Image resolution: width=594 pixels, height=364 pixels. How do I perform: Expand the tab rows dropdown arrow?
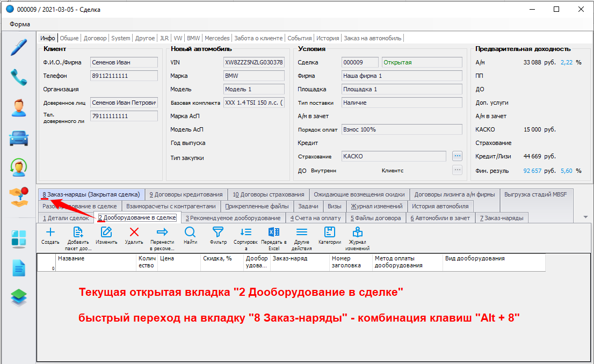585,217
